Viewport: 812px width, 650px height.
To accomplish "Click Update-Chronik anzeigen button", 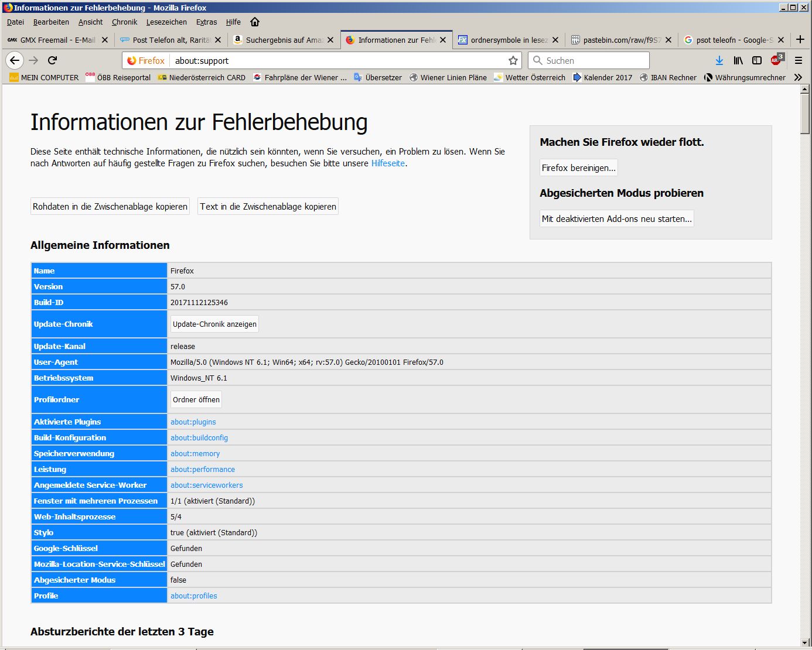I will pos(214,324).
